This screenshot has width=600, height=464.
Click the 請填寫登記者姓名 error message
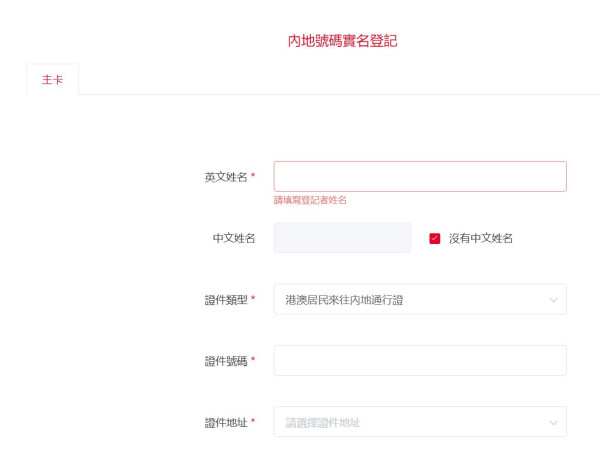click(x=310, y=200)
